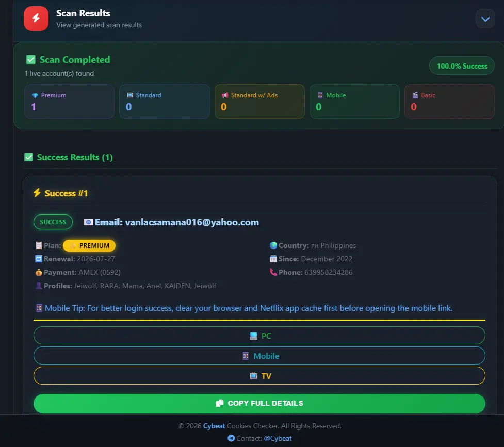This screenshot has height=447, width=504.
Task: Select the Mobile plan count card
Action: tap(354, 101)
